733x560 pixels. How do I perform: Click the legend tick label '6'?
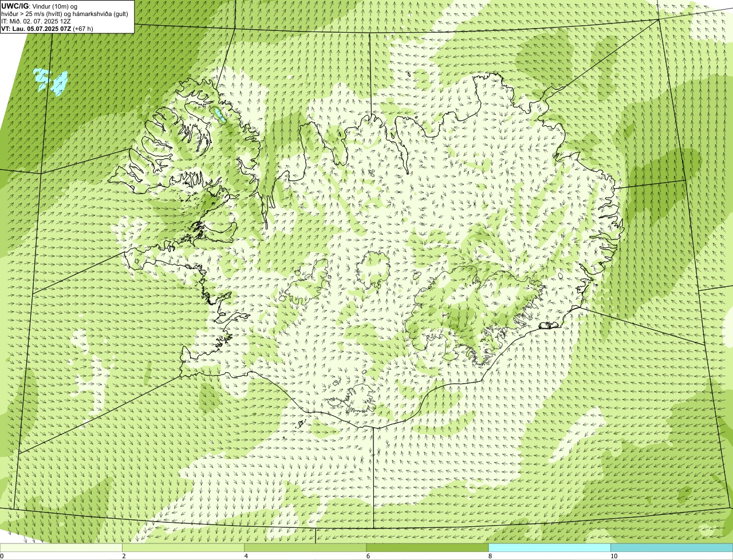click(368, 556)
